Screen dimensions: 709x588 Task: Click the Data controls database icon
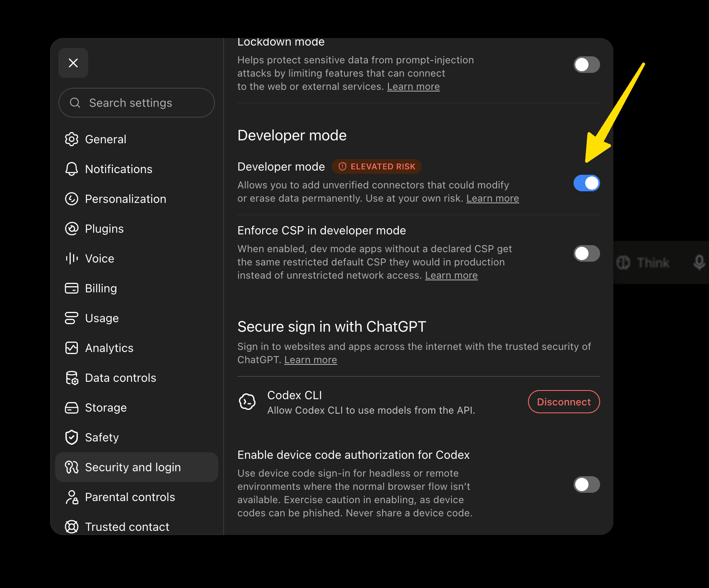[x=72, y=378]
